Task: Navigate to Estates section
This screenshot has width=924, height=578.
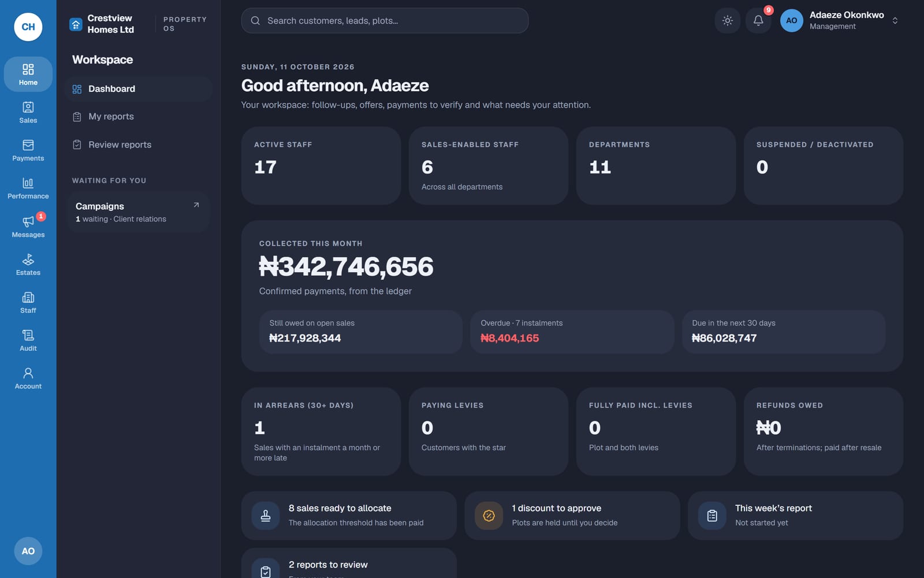Action: [x=28, y=265]
